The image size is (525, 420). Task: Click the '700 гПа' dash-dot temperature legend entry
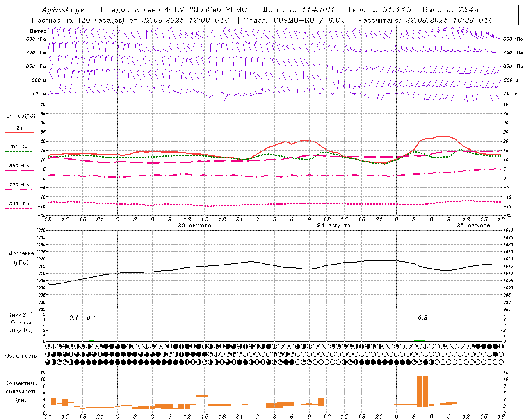click(x=19, y=185)
